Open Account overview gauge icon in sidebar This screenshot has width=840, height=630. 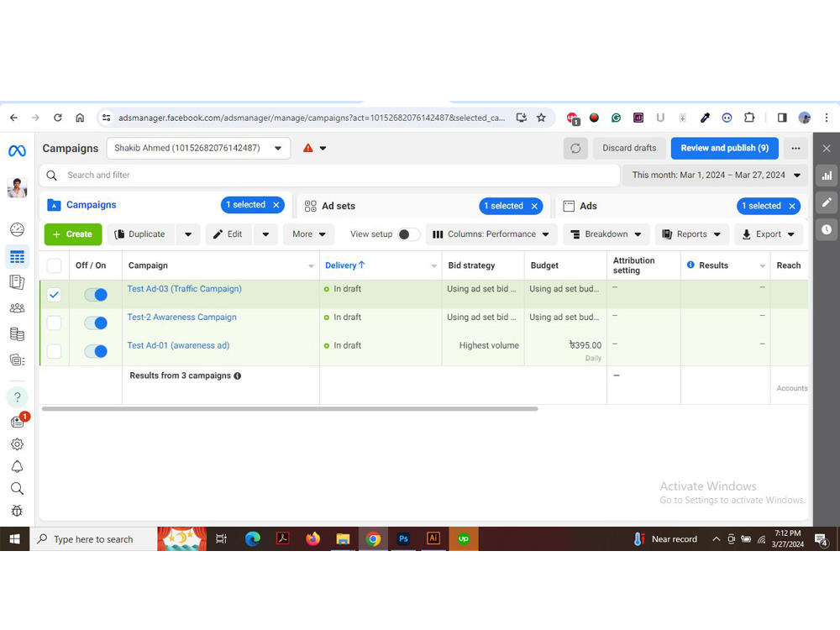(x=17, y=230)
